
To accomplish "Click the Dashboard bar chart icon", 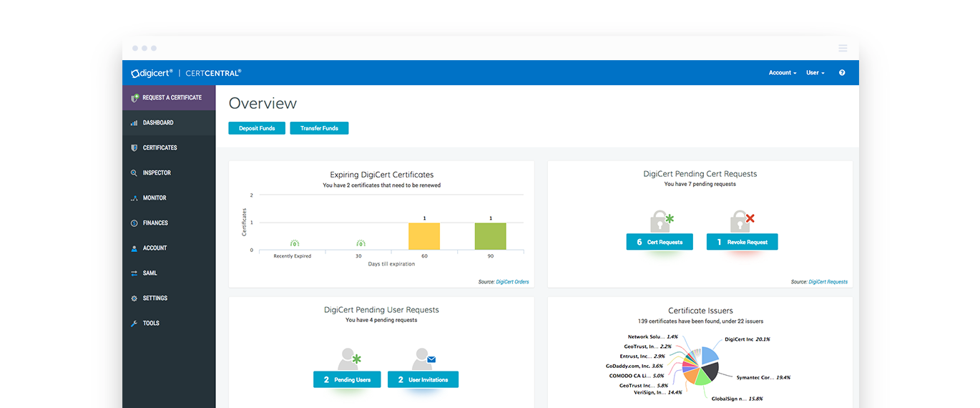I will pyautogui.click(x=134, y=123).
